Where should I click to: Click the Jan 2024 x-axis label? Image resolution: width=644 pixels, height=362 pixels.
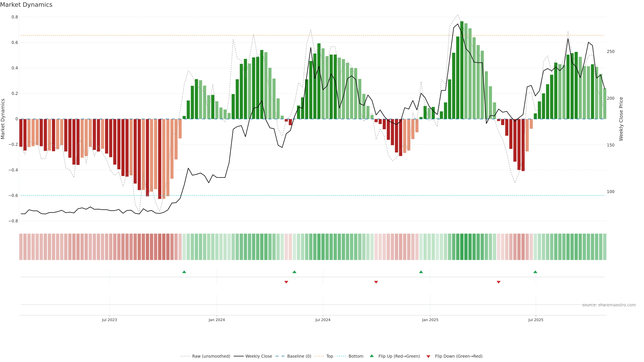click(217, 320)
